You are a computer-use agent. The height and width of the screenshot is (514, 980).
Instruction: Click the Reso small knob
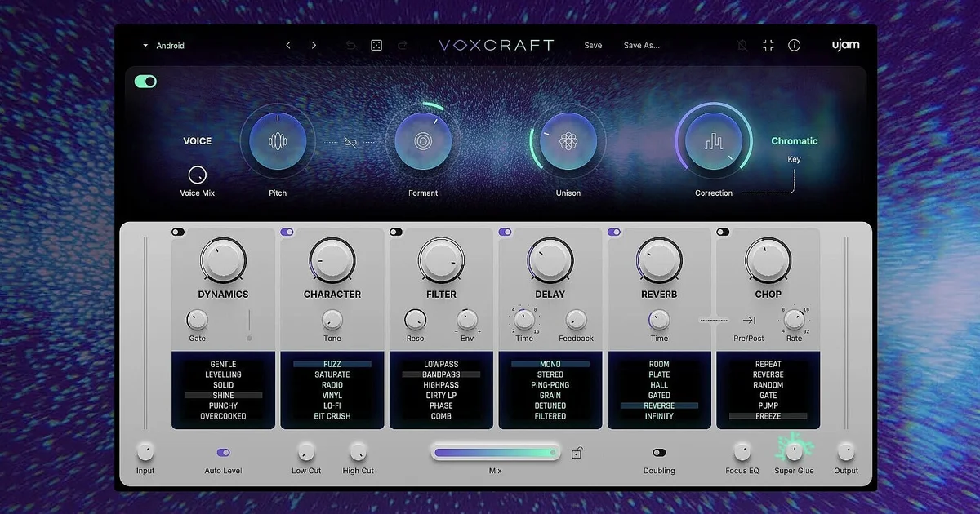point(415,320)
